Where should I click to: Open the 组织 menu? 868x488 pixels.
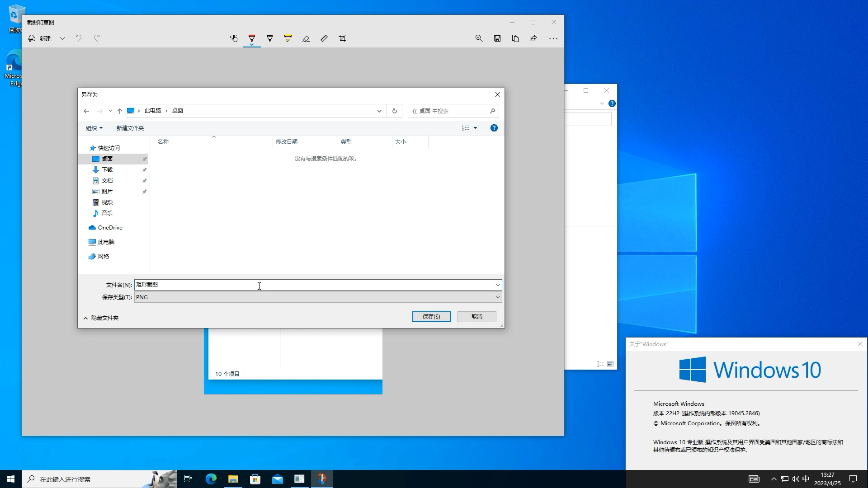[x=94, y=128]
